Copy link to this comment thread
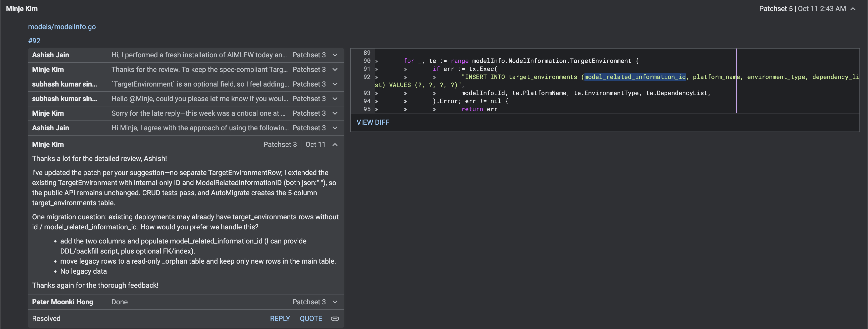The width and height of the screenshot is (868, 329). (x=335, y=318)
